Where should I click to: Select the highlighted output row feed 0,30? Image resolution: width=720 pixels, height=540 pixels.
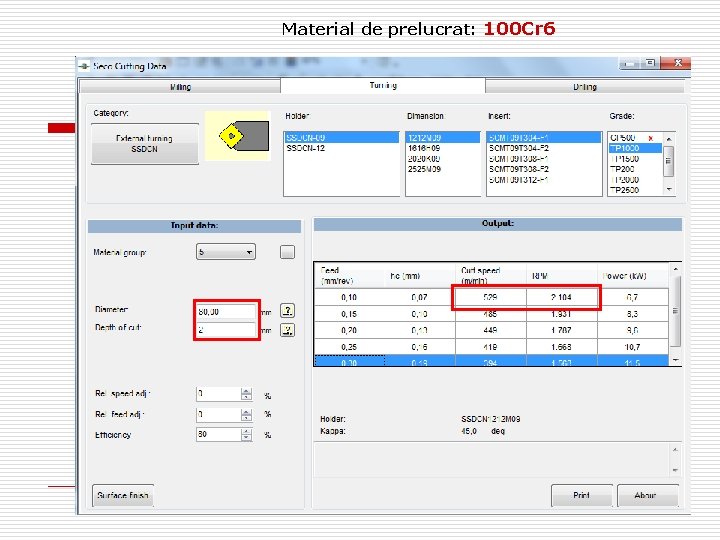491,361
